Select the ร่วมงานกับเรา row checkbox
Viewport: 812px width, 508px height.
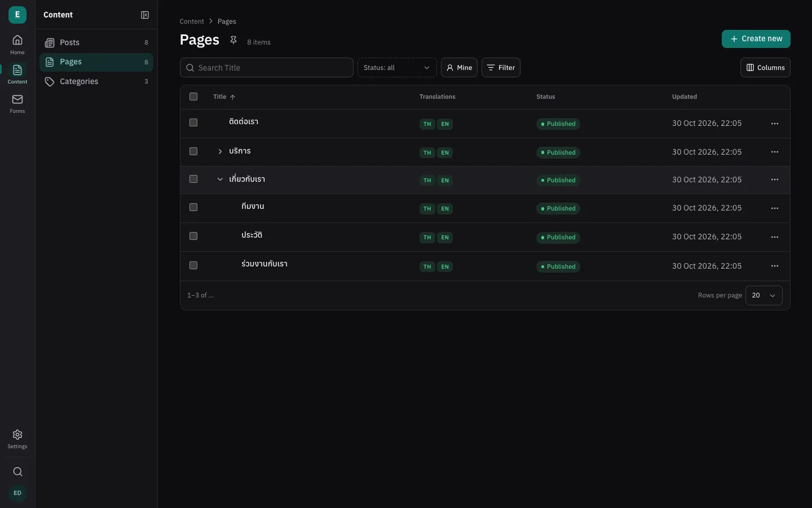point(193,265)
